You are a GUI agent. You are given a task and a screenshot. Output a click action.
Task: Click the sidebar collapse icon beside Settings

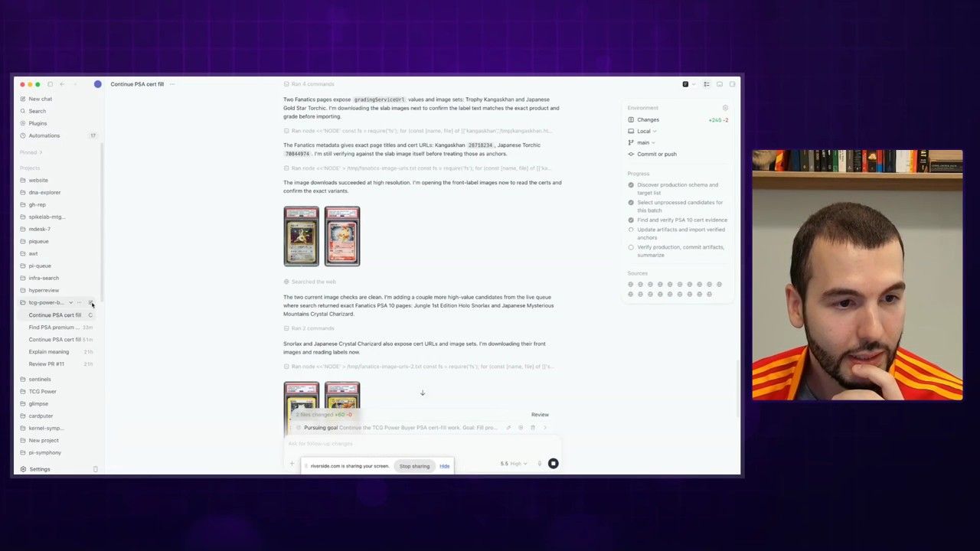click(x=95, y=469)
